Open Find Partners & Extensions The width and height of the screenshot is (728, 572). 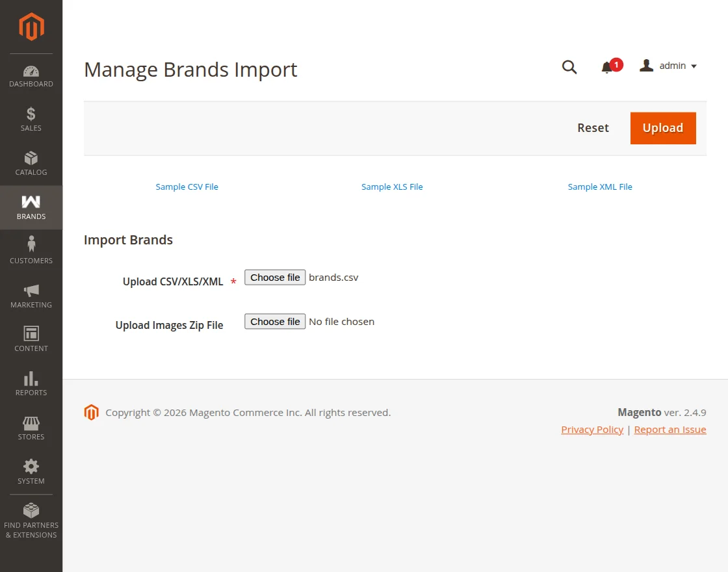pyautogui.click(x=31, y=521)
